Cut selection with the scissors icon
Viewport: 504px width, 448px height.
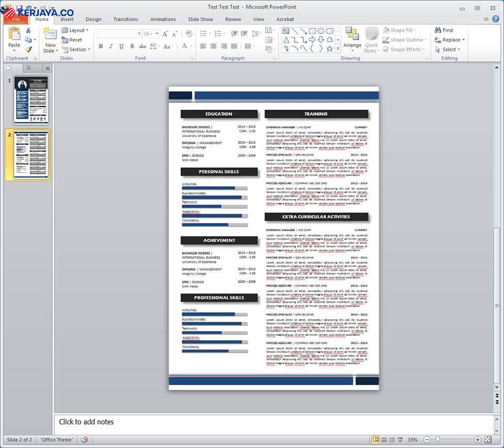[x=28, y=30]
